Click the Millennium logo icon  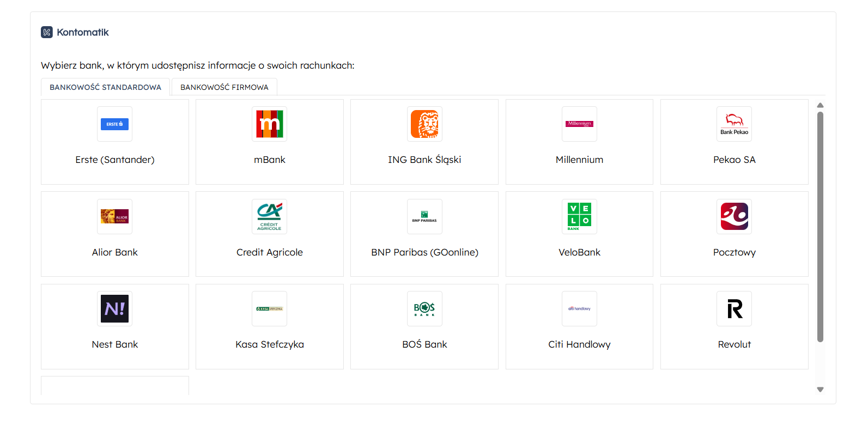coord(579,124)
